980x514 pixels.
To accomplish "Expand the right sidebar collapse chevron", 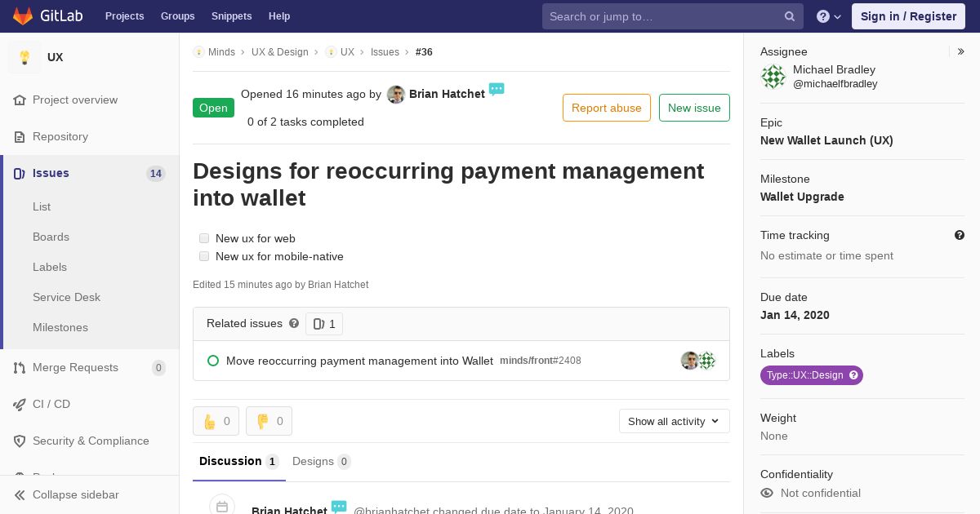I will [x=961, y=51].
